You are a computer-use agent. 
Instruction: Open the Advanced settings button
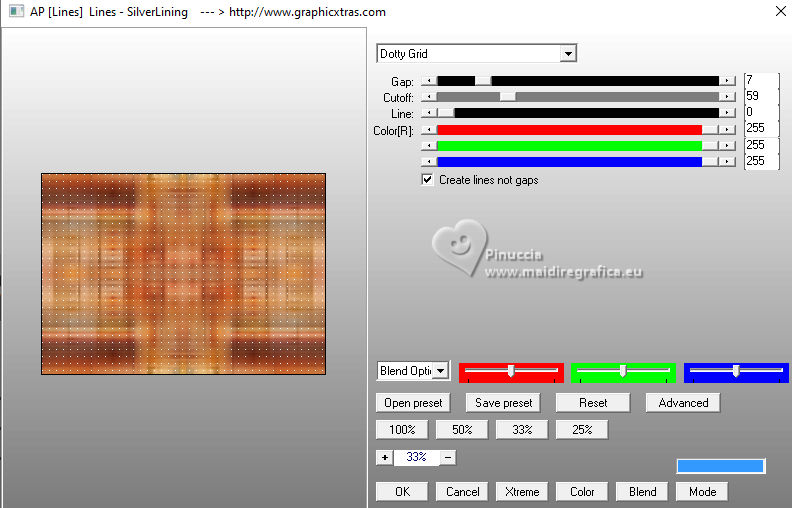(x=683, y=403)
